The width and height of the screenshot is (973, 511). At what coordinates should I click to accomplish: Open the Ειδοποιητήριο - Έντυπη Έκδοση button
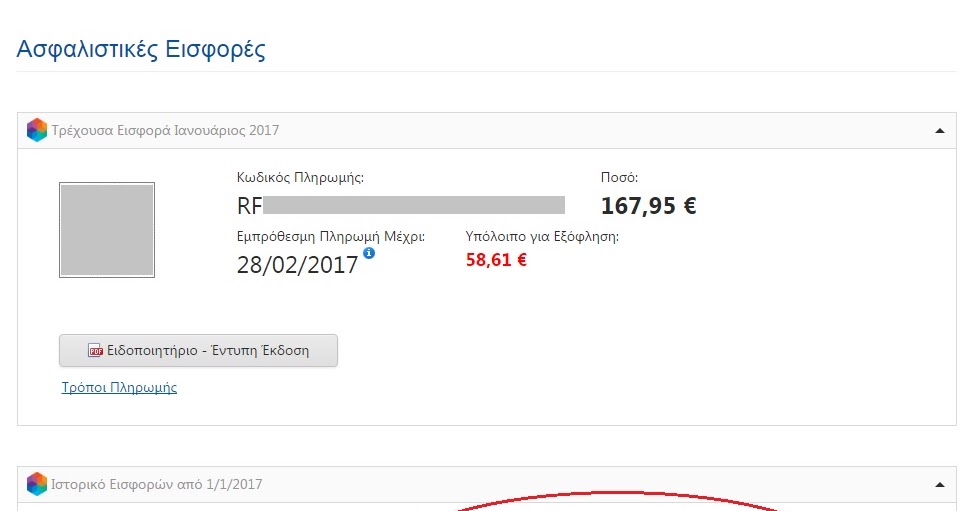[x=199, y=350]
